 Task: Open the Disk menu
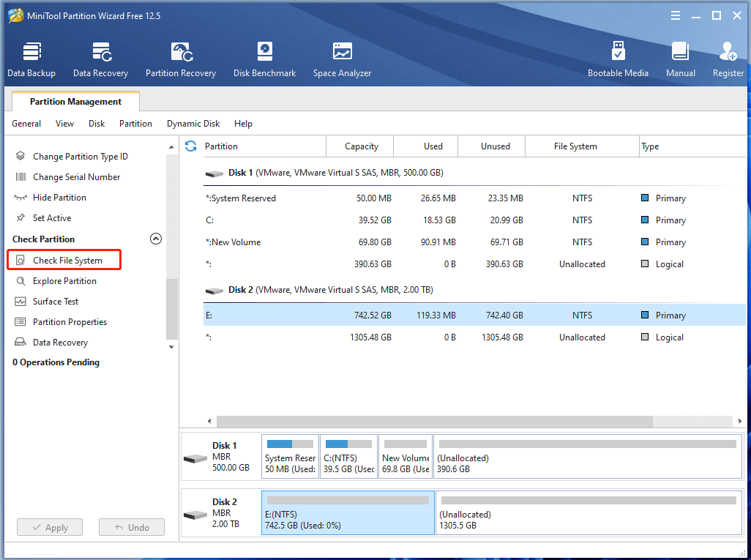click(97, 124)
